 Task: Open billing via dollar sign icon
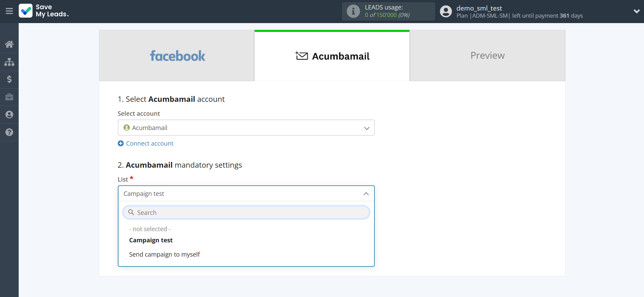tap(9, 79)
